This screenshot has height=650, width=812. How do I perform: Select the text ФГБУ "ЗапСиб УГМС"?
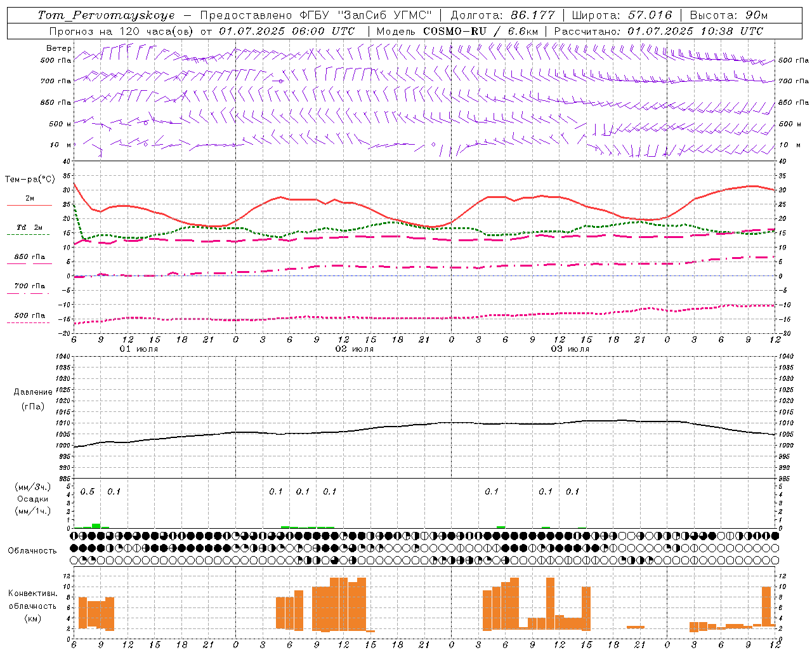coord(365,15)
